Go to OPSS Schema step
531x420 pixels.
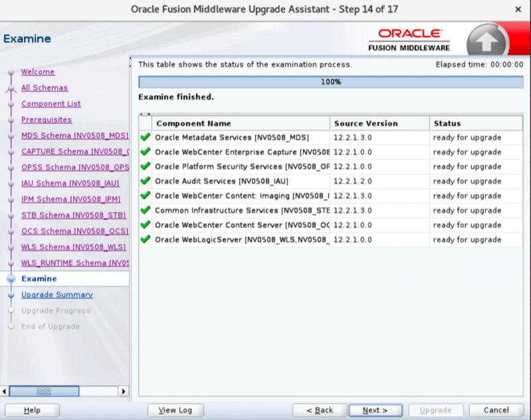75,167
